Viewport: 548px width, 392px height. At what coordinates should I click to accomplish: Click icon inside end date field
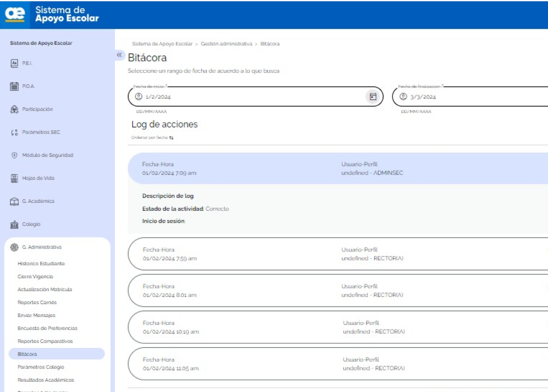pyautogui.click(x=403, y=96)
